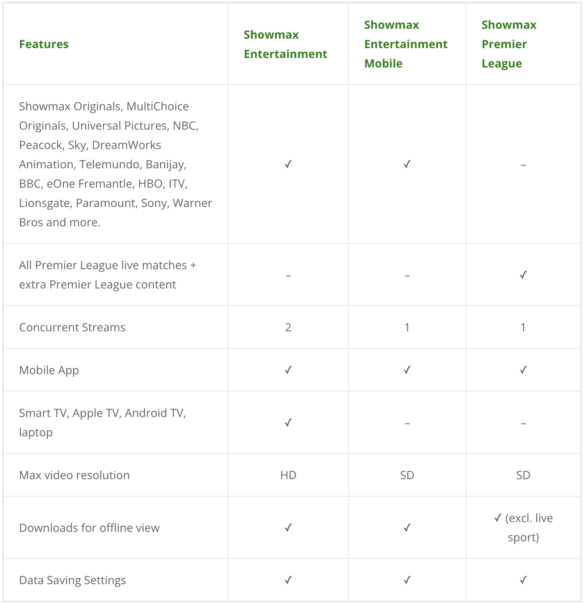Click Data Saving Settings checkmark under Premier League
Screen dimensions: 585x605
pyautogui.click(x=523, y=580)
